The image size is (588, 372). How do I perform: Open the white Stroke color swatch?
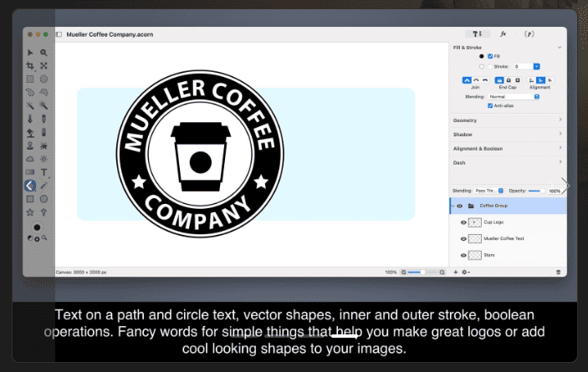[482, 67]
